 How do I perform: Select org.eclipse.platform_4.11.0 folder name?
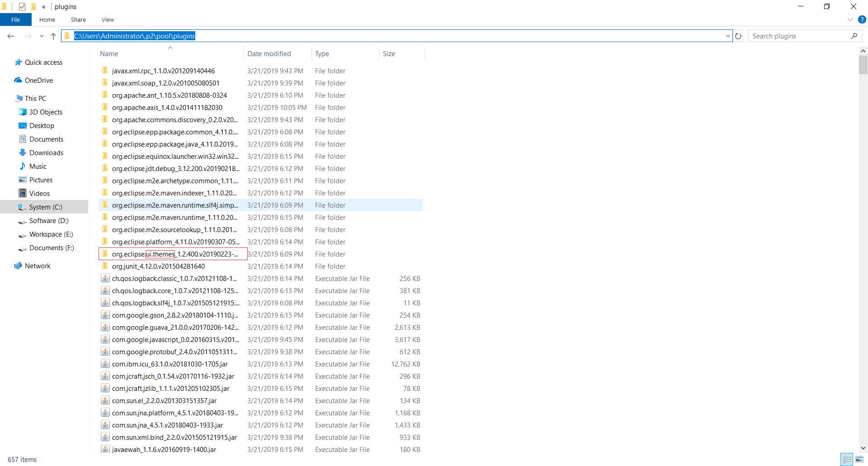click(x=176, y=242)
